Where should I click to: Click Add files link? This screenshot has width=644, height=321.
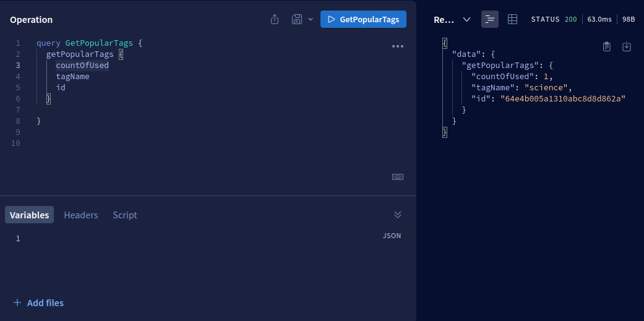(x=45, y=303)
